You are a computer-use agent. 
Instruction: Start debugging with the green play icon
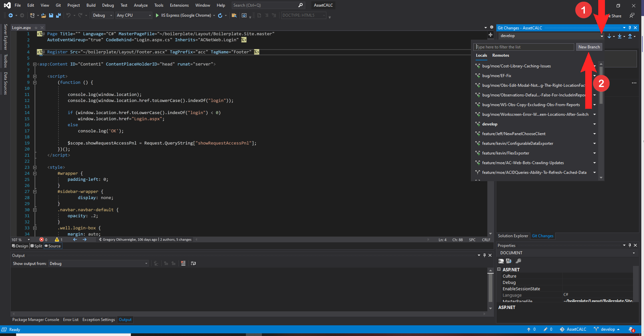(x=157, y=15)
